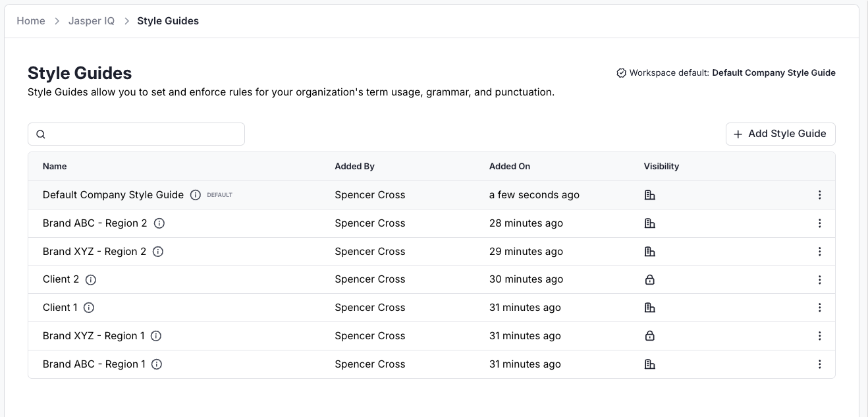868x417 pixels.
Task: Click the Name column header
Action: (x=55, y=167)
